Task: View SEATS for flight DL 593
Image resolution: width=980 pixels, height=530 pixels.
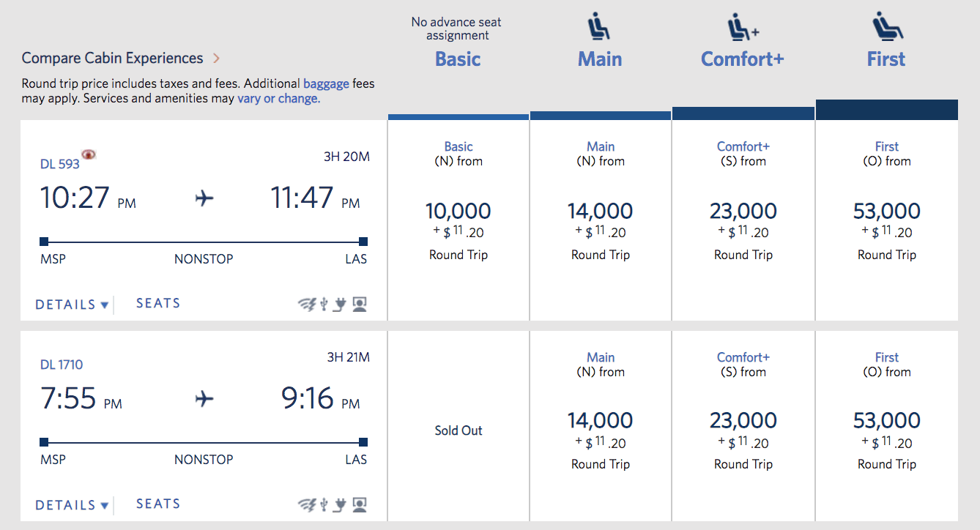Action: pos(158,302)
